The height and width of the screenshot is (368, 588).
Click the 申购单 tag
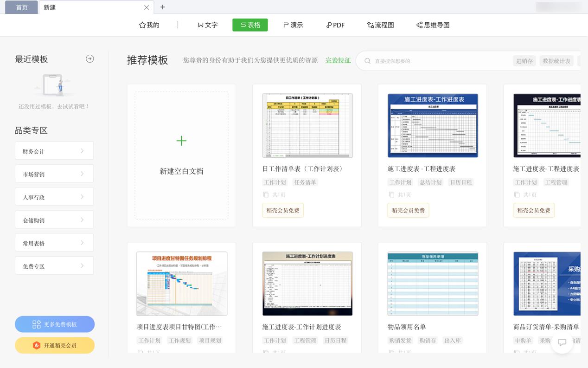click(523, 340)
